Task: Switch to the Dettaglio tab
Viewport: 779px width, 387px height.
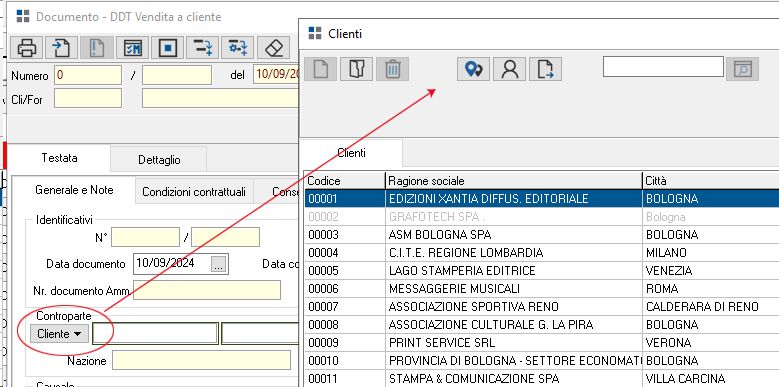Action: click(x=159, y=160)
